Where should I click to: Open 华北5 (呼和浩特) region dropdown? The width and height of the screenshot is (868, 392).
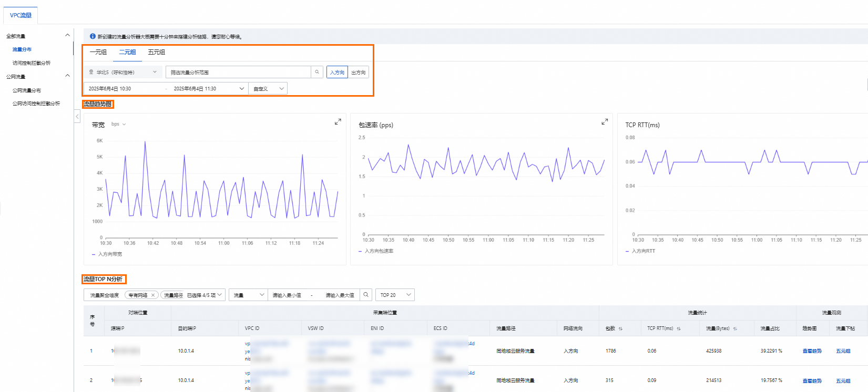point(122,72)
